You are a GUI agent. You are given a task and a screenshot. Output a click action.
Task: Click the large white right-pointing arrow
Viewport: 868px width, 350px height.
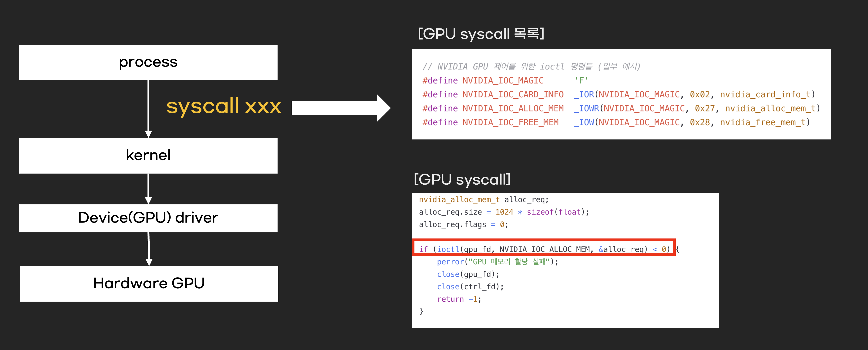point(340,108)
